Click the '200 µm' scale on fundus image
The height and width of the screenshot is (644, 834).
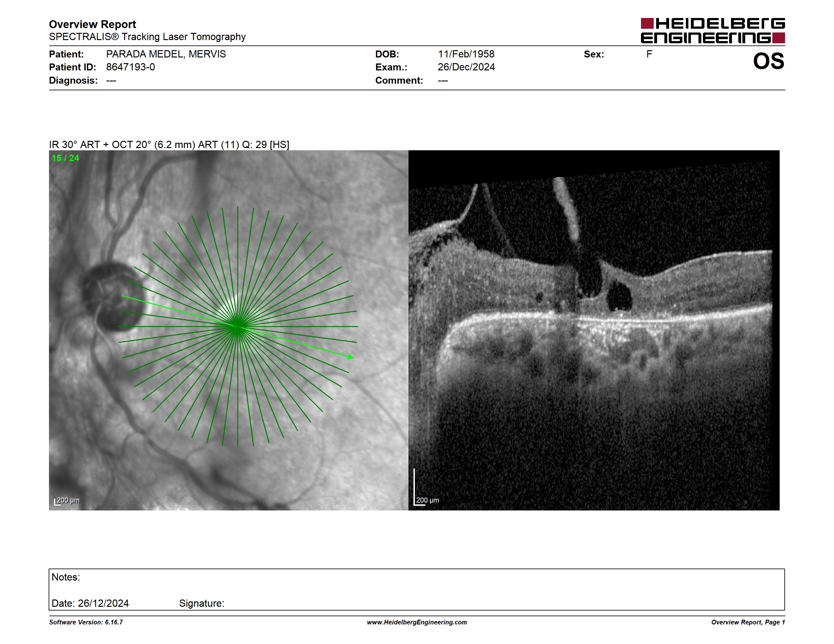tap(67, 501)
